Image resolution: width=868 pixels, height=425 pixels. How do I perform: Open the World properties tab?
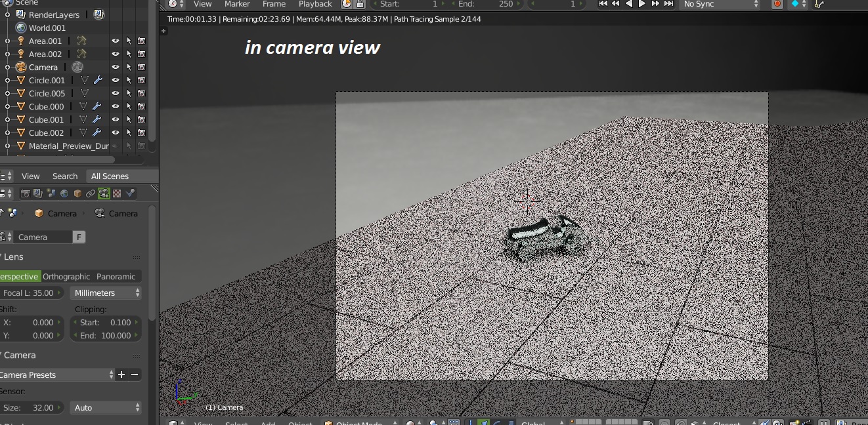pyautogui.click(x=65, y=193)
